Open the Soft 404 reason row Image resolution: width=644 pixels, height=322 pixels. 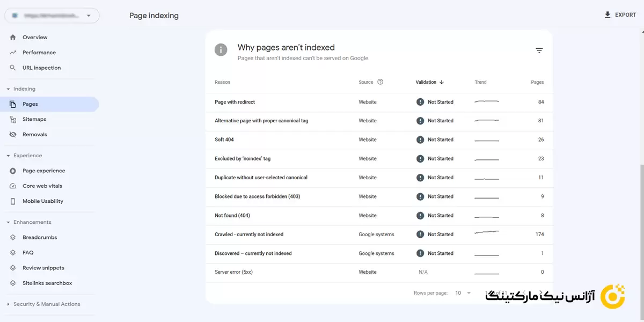(224, 140)
